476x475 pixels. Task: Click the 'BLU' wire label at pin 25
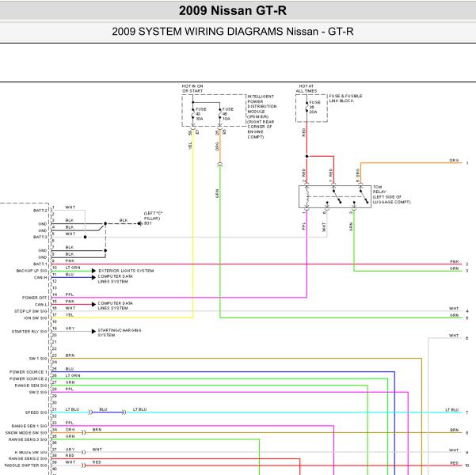point(70,369)
